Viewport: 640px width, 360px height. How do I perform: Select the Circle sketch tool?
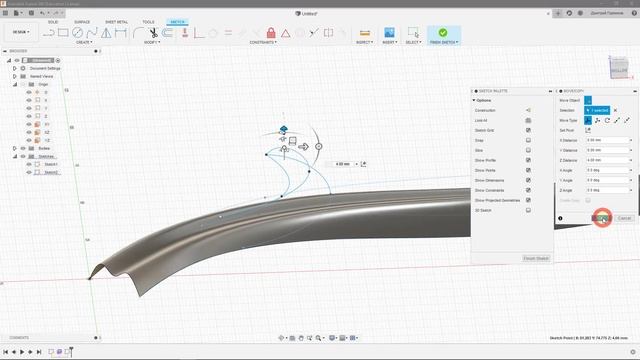(x=78, y=33)
